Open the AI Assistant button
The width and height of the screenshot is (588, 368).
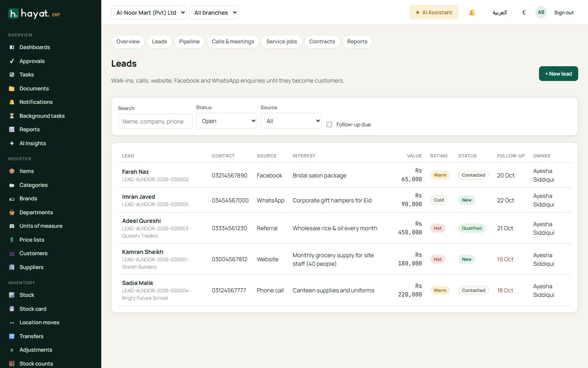click(x=434, y=13)
